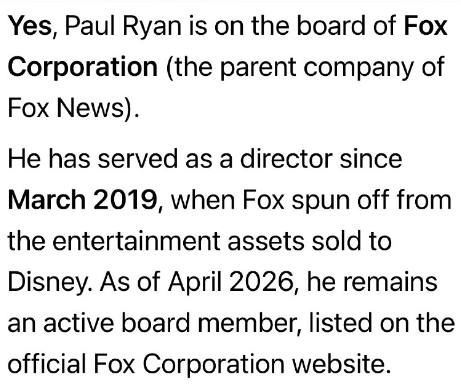This screenshot has height=391, width=461.
Task: Click the bold text "March 2019"
Action: pos(82,200)
